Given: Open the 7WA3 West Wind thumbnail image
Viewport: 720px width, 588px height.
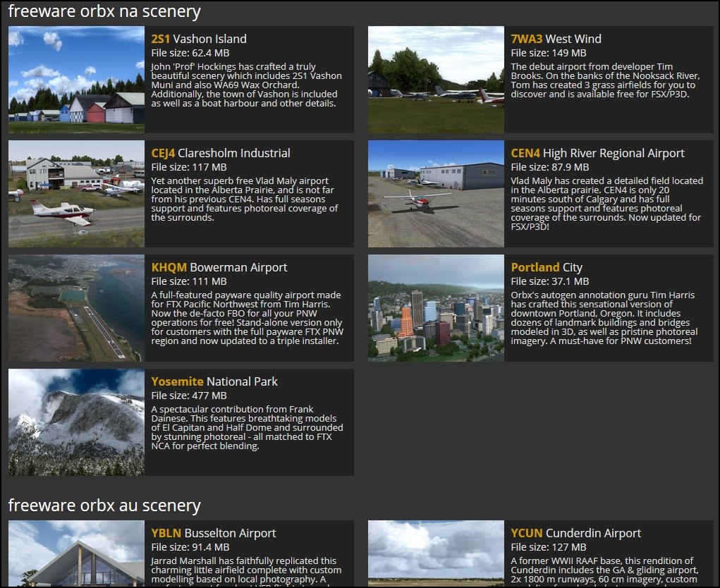Looking at the screenshot, I should click(436, 80).
